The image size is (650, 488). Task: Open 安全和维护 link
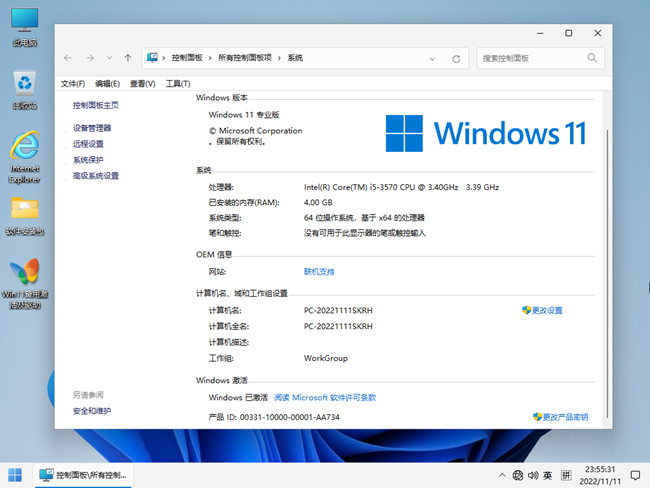click(92, 411)
